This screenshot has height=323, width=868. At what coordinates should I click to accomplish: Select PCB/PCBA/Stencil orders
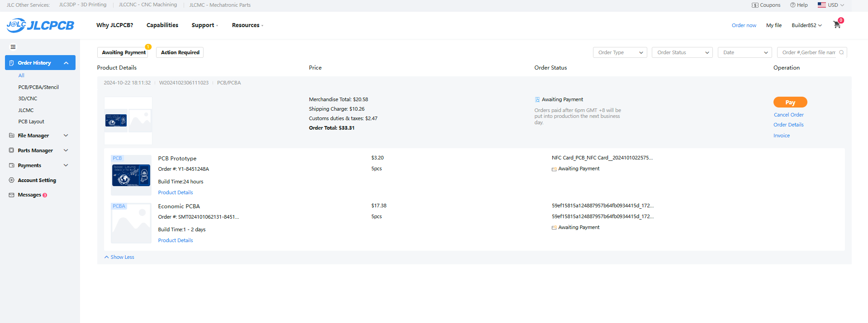click(x=38, y=87)
